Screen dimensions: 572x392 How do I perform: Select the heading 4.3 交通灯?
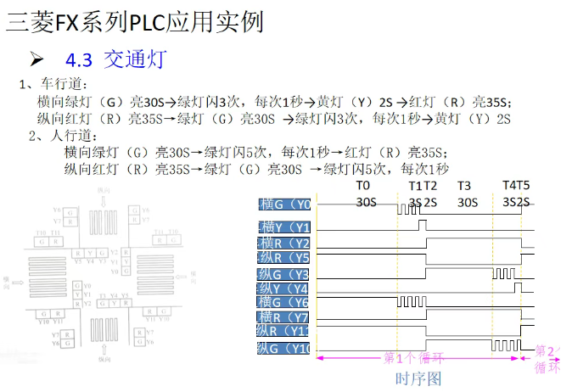[x=116, y=59]
